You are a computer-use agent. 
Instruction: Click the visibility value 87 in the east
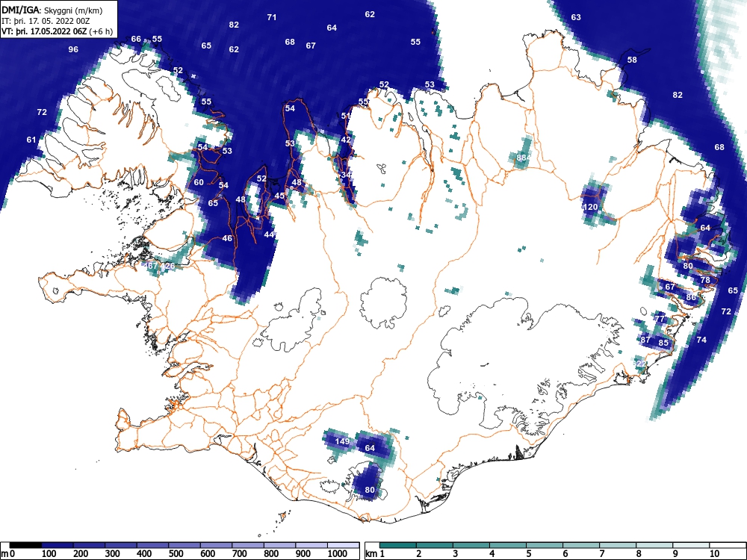point(645,340)
